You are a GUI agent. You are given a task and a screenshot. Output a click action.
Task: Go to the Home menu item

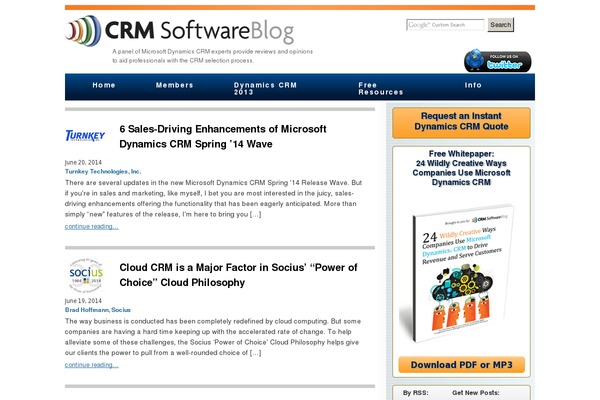point(104,85)
